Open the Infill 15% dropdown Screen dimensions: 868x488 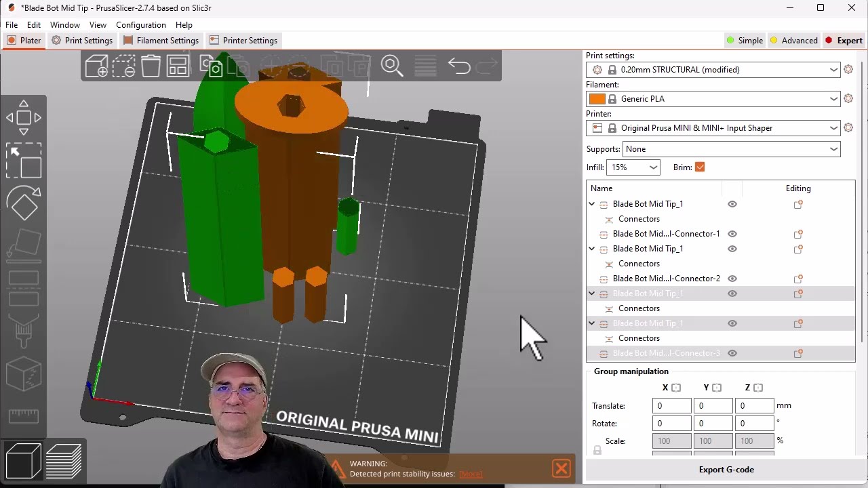point(633,167)
